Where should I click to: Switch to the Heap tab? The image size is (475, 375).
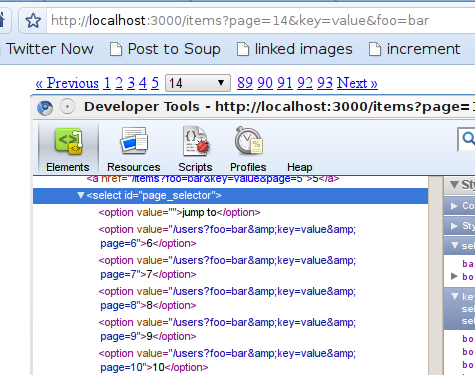[x=299, y=167]
